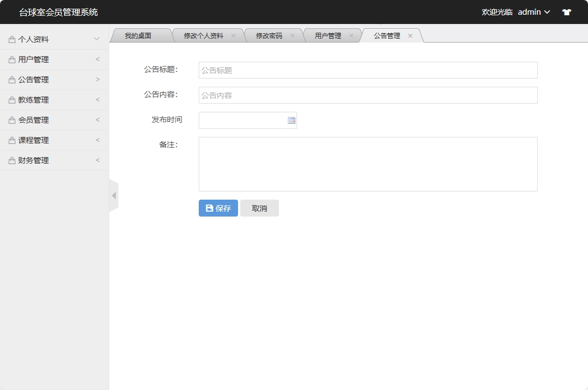Expand the 用户管理 menu chevron
Image resolution: width=588 pixels, height=390 pixels.
coord(97,59)
